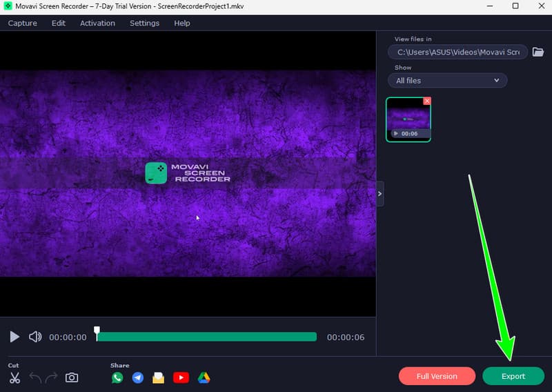Select the Cut scissors tool
This screenshot has height=392, width=552.
pos(14,378)
